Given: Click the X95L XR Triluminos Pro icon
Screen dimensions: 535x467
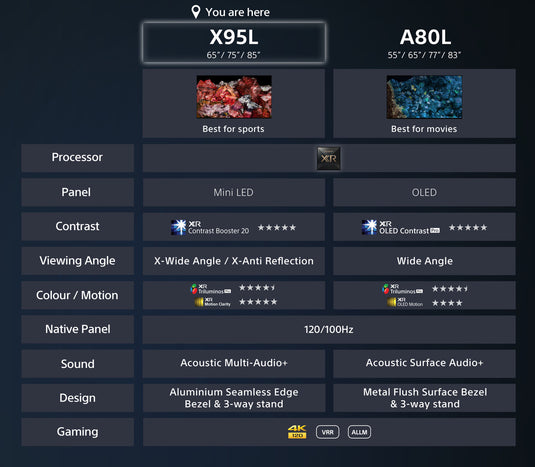Looking at the screenshot, I should point(211,289).
